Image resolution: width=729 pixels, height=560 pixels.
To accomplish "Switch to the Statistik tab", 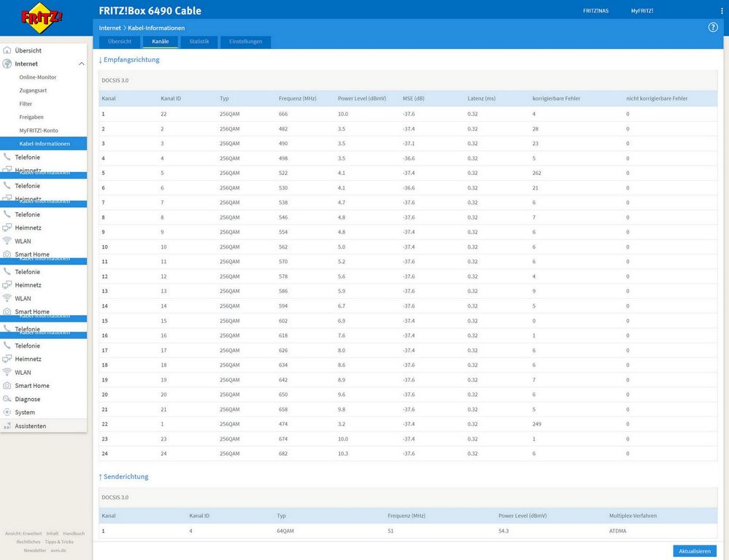I will click(x=198, y=42).
